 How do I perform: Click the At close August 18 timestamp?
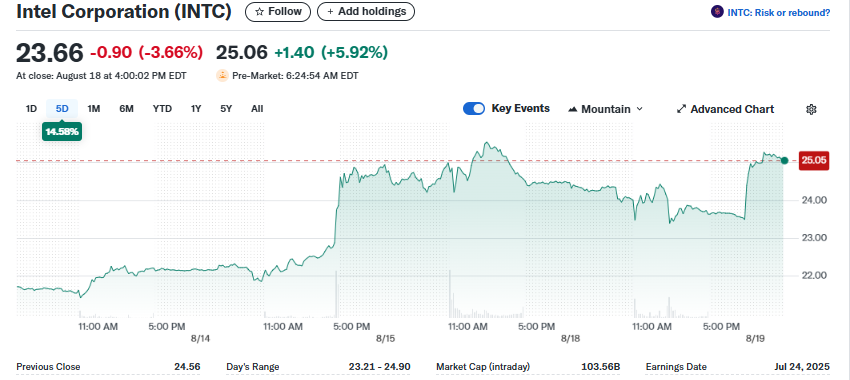tap(101, 76)
